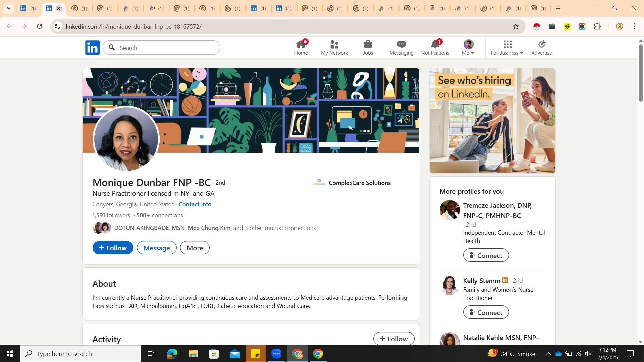Open the Chrome profile avatar icon
The height and width of the screenshot is (362, 644).
coord(620,26)
